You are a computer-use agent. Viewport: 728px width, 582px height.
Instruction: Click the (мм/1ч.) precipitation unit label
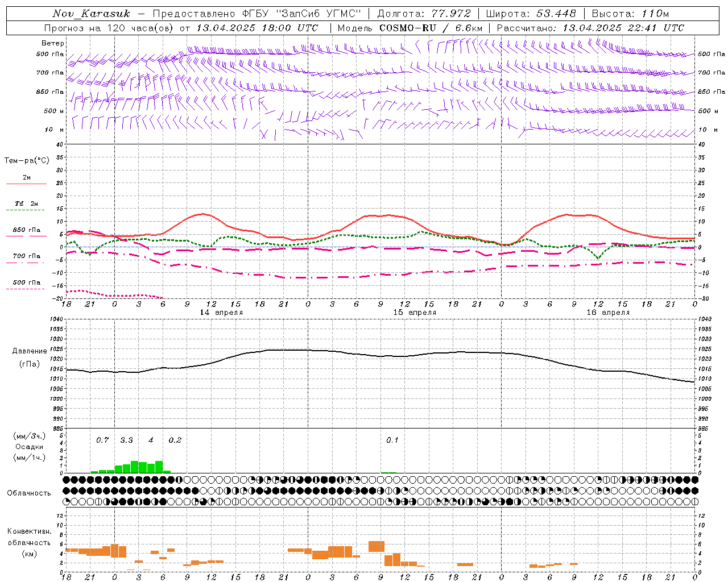pyautogui.click(x=29, y=458)
